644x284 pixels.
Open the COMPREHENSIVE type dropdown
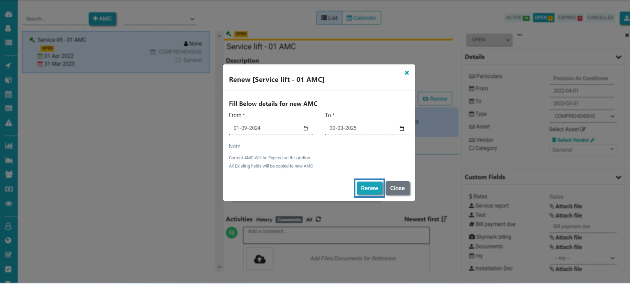[583, 116]
